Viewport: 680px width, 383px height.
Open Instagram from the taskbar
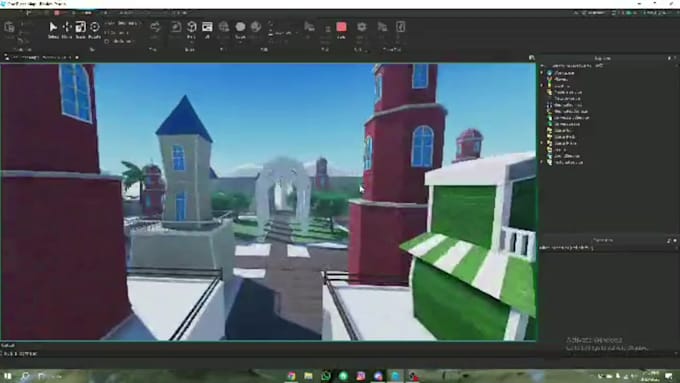coord(360,376)
